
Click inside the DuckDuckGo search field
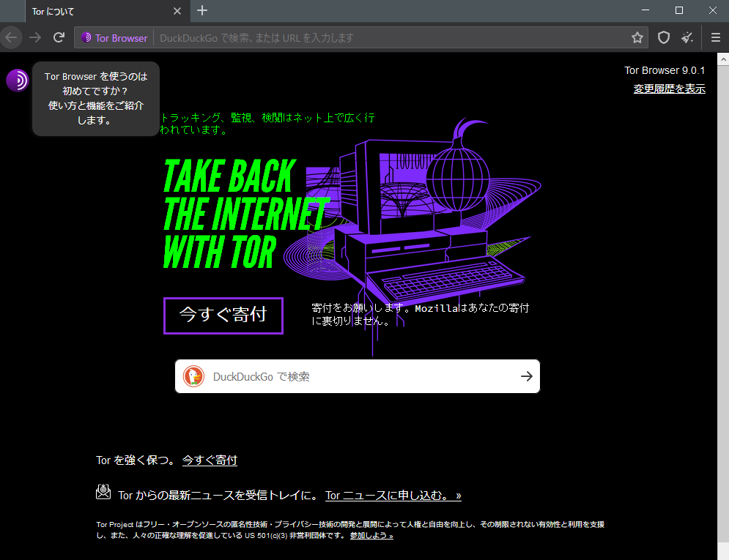pos(330,376)
